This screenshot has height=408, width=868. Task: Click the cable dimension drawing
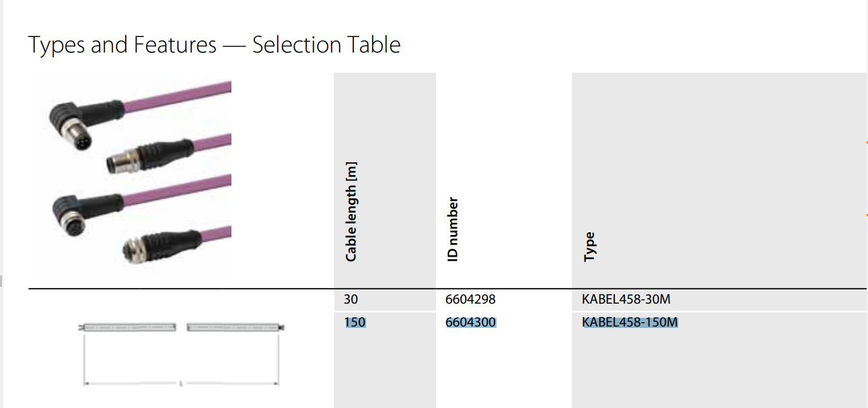(x=182, y=353)
